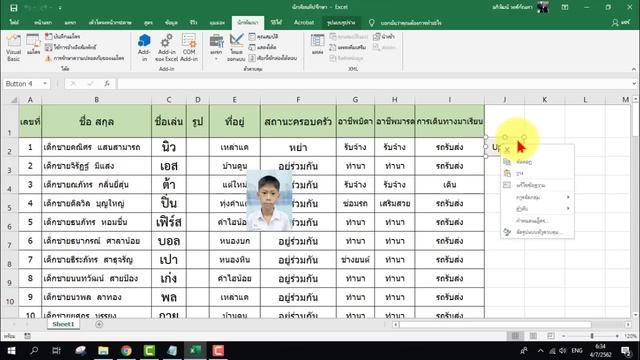Click Save icon in Quick Access Toolbar
The height and width of the screenshot is (360, 640).
(13, 7)
